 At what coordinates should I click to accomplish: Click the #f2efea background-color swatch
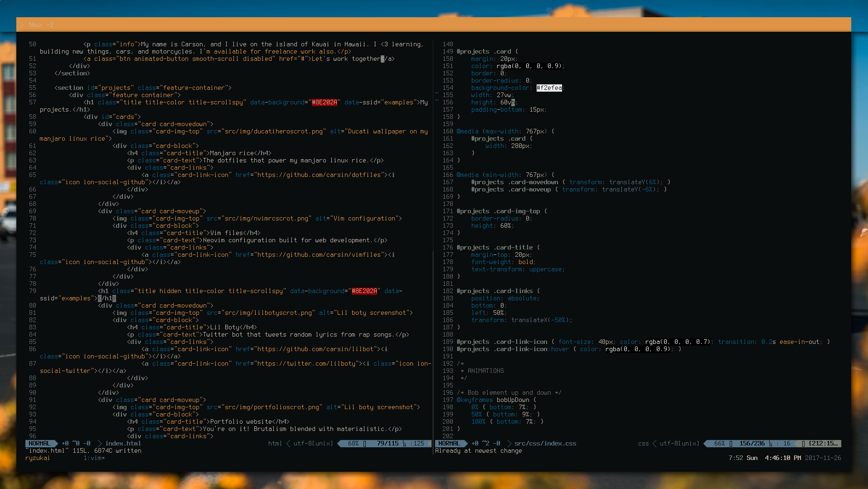click(x=549, y=88)
